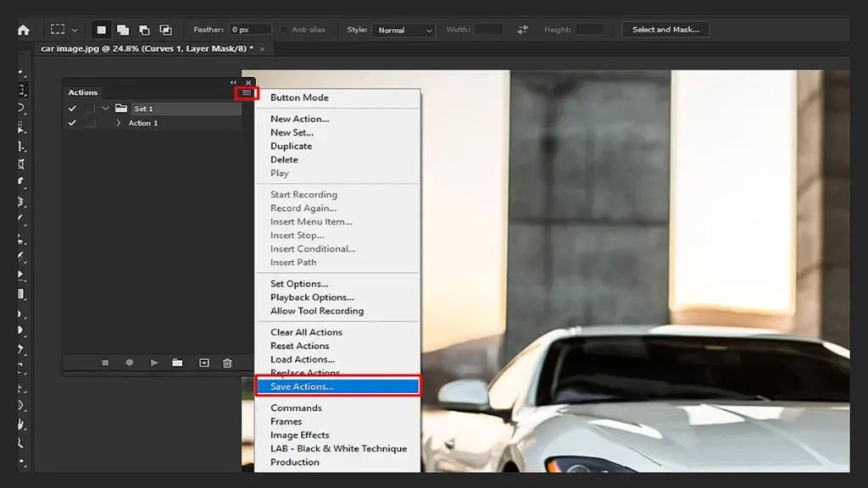The width and height of the screenshot is (868, 488).
Task: Select the Intersect with selection mode icon
Action: 165,30
